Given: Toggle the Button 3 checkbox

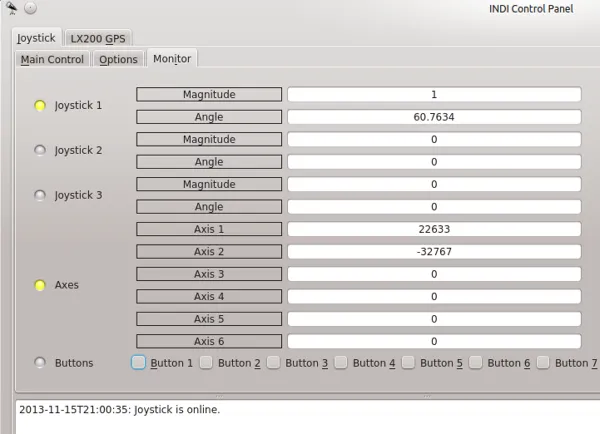Looking at the screenshot, I should pos(273,362).
